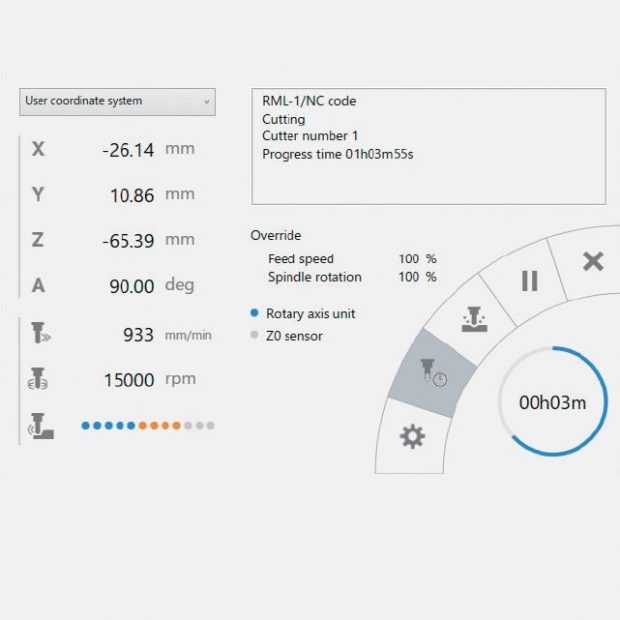Screen dimensions: 620x620
Task: Open settings with the gear icon
Action: coord(412,437)
